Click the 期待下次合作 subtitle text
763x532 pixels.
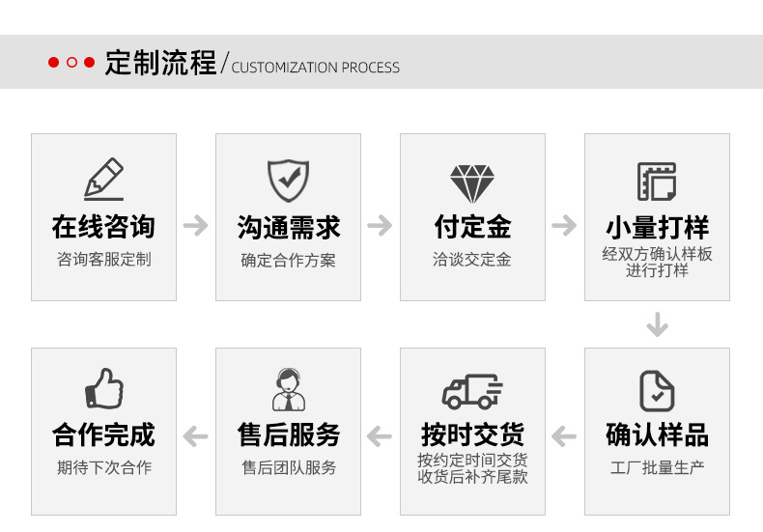point(103,468)
